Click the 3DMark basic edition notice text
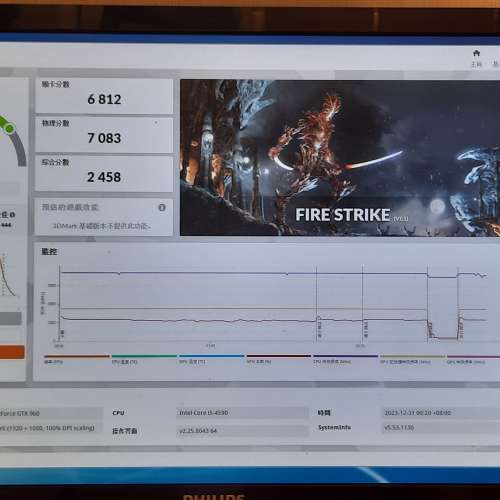This screenshot has height=500, width=500. pyautogui.click(x=102, y=226)
